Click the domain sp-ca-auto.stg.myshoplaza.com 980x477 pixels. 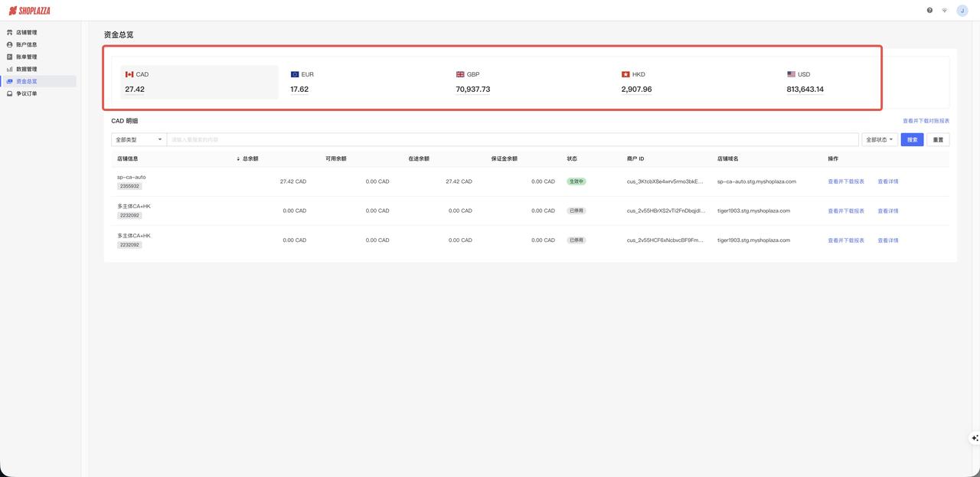[x=756, y=181]
